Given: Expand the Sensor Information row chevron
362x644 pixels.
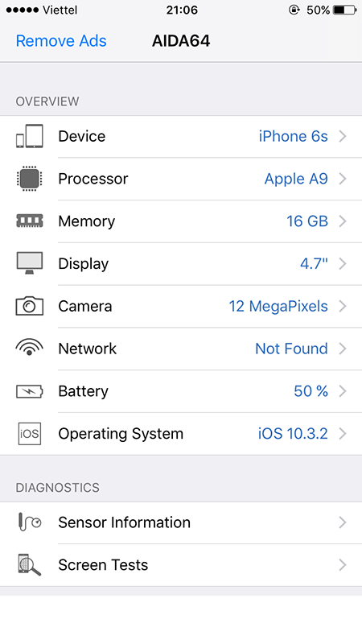Looking at the screenshot, I should pyautogui.click(x=343, y=522).
